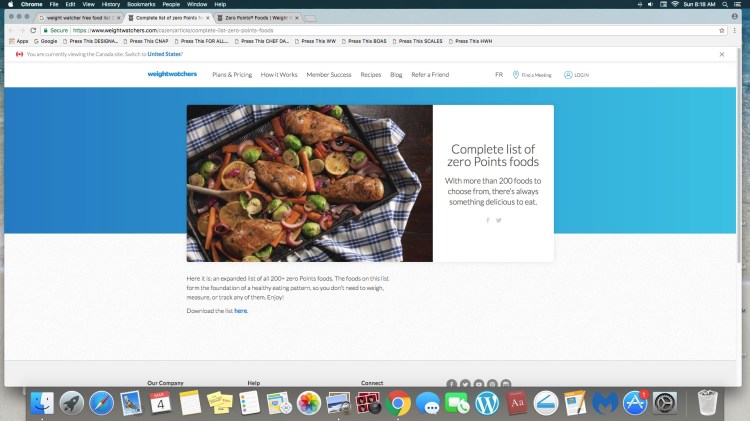Screen dimensions: 750x421
Task: Go to Member Success section
Action: click(x=329, y=75)
